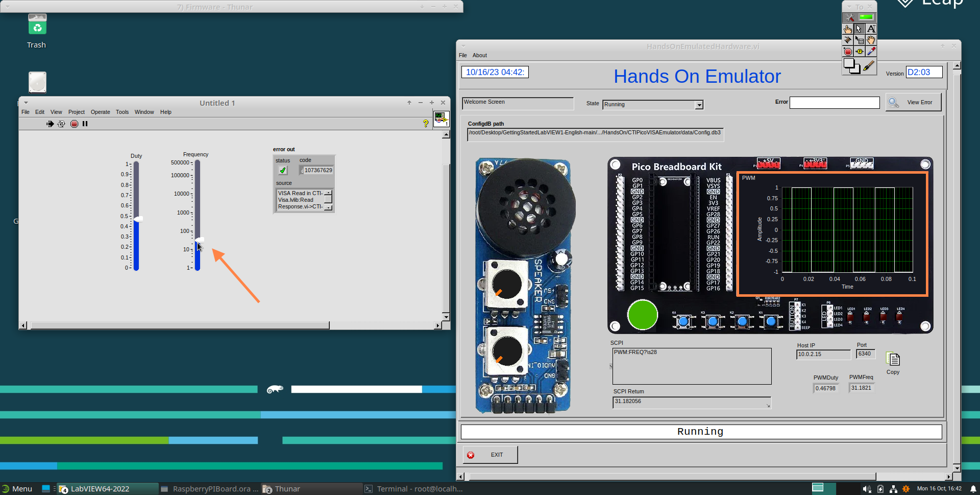Image resolution: width=980 pixels, height=495 pixels.
Task: Open the Tools palette title dropdown arrow
Action: (849, 7)
